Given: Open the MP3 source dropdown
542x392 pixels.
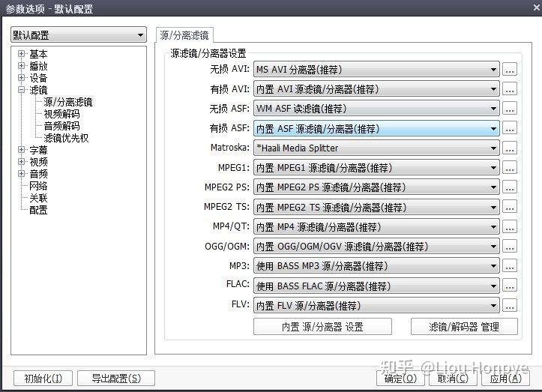Looking at the screenshot, I should coord(376,266).
